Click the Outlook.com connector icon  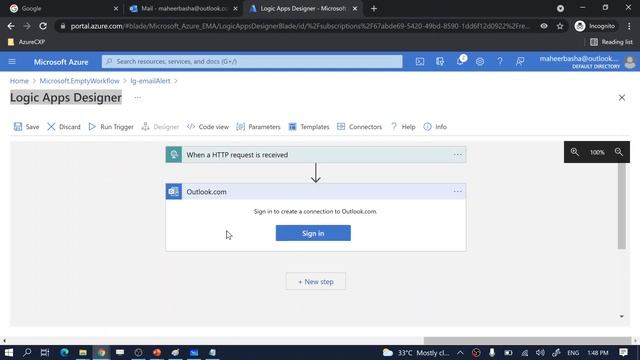tap(174, 191)
